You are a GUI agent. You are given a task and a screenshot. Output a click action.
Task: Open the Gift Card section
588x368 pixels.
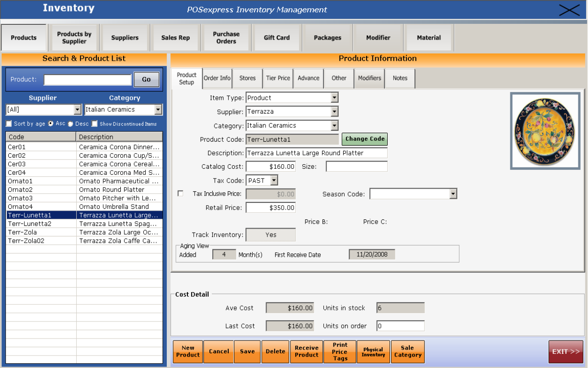[277, 37]
